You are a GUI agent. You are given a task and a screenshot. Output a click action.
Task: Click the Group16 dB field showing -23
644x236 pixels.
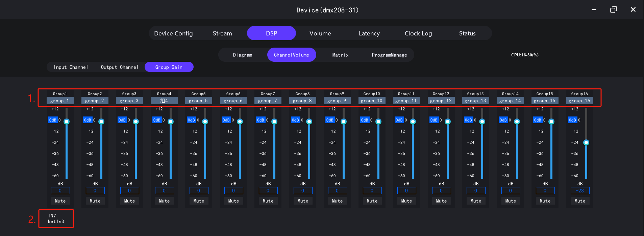[580, 191]
